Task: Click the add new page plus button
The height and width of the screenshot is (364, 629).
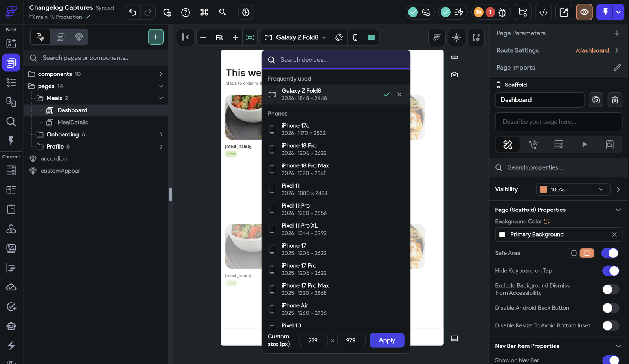Action: point(156,37)
